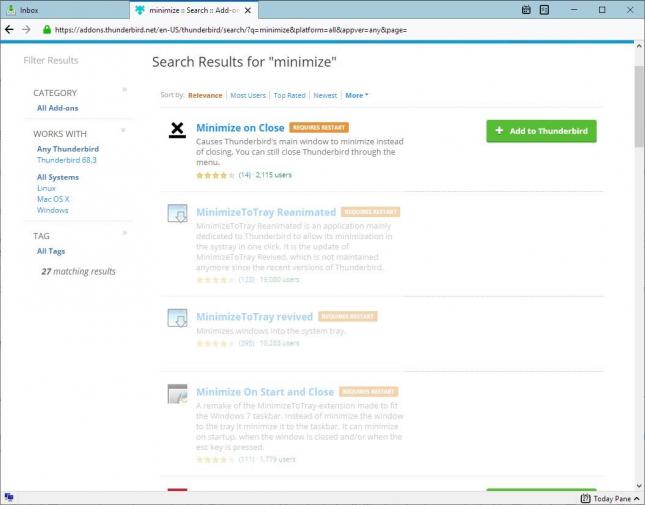Screen dimensions: 645x505
Task: Click the Today Pane label
Action: coord(612,499)
